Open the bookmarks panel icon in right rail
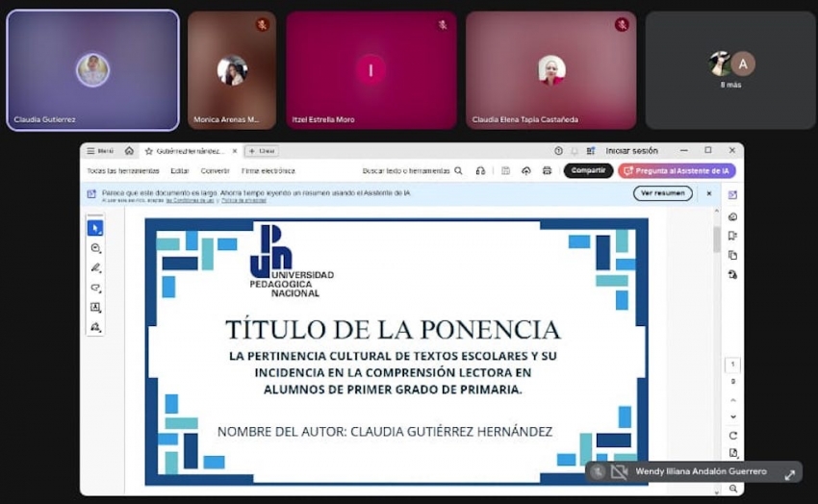 click(732, 236)
